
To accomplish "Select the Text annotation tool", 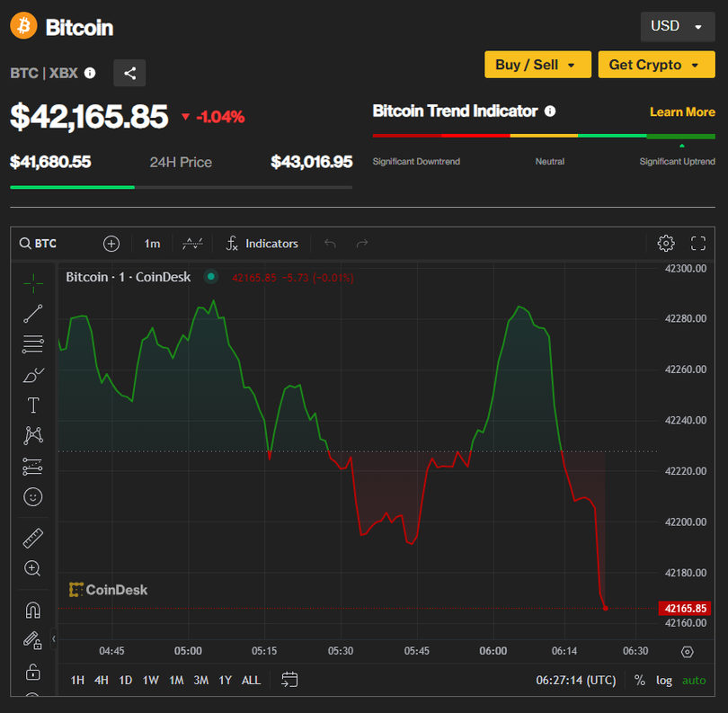I will [33, 406].
